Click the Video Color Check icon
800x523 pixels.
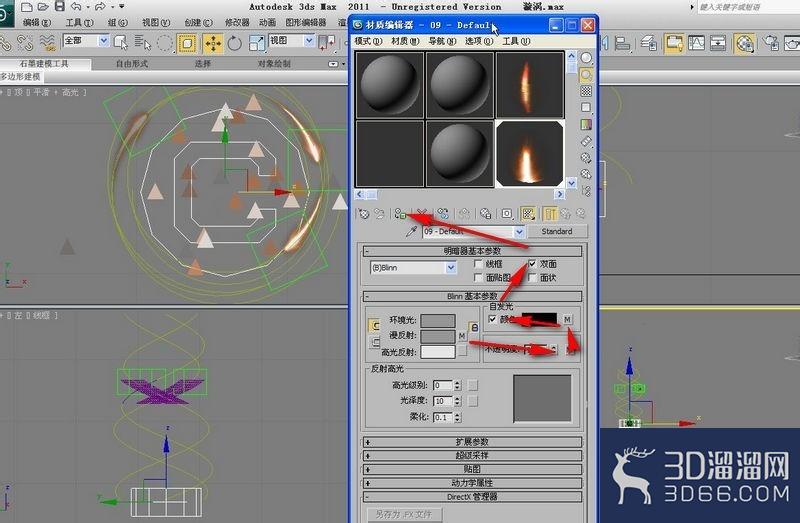(586, 124)
